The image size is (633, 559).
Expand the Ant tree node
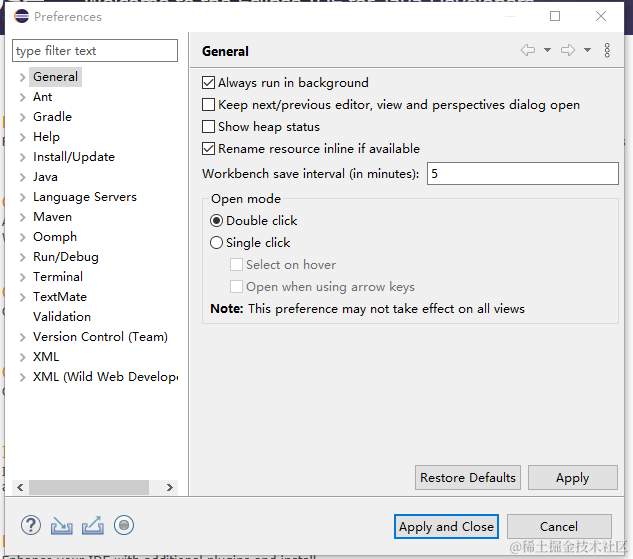tap(23, 97)
